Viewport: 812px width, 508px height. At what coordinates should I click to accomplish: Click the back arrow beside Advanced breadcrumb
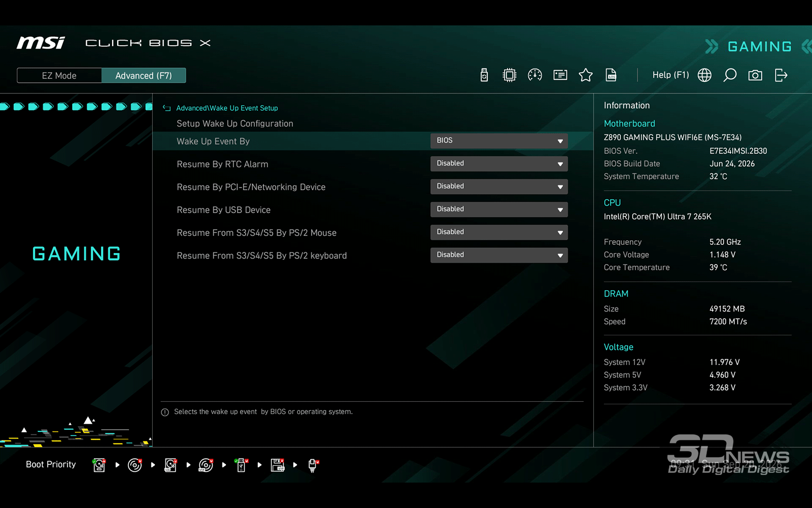[x=166, y=108]
